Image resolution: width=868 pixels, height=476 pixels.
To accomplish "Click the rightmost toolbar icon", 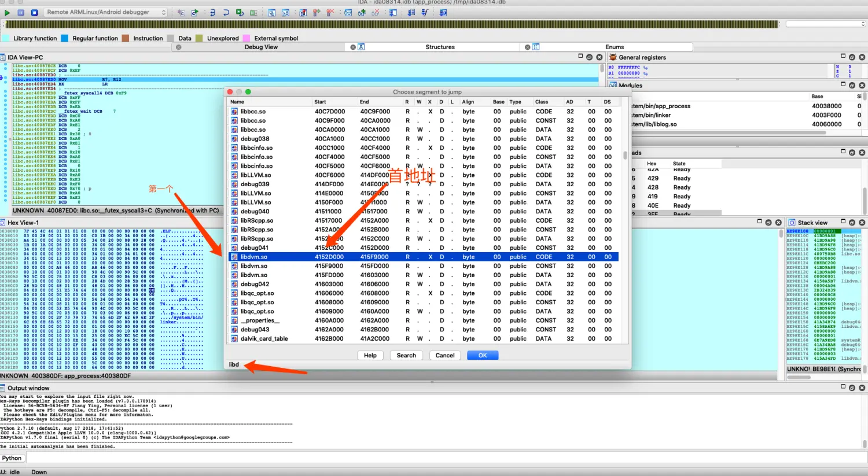I will click(x=443, y=12).
